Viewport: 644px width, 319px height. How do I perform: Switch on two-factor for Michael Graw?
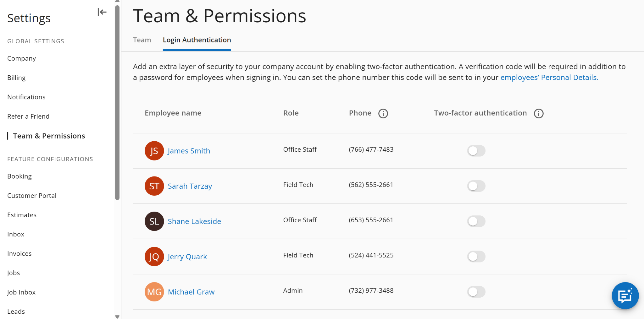(476, 292)
